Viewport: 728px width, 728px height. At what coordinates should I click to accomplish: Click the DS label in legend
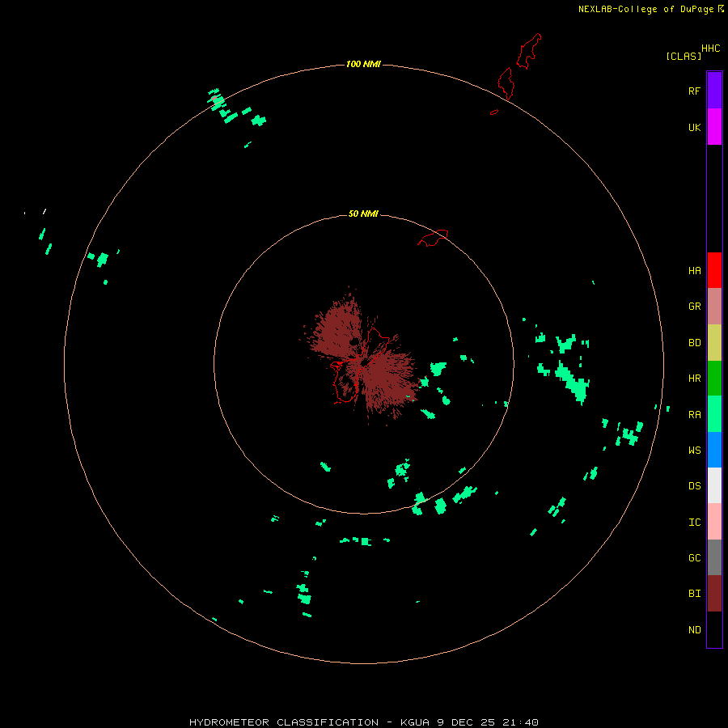694,486
